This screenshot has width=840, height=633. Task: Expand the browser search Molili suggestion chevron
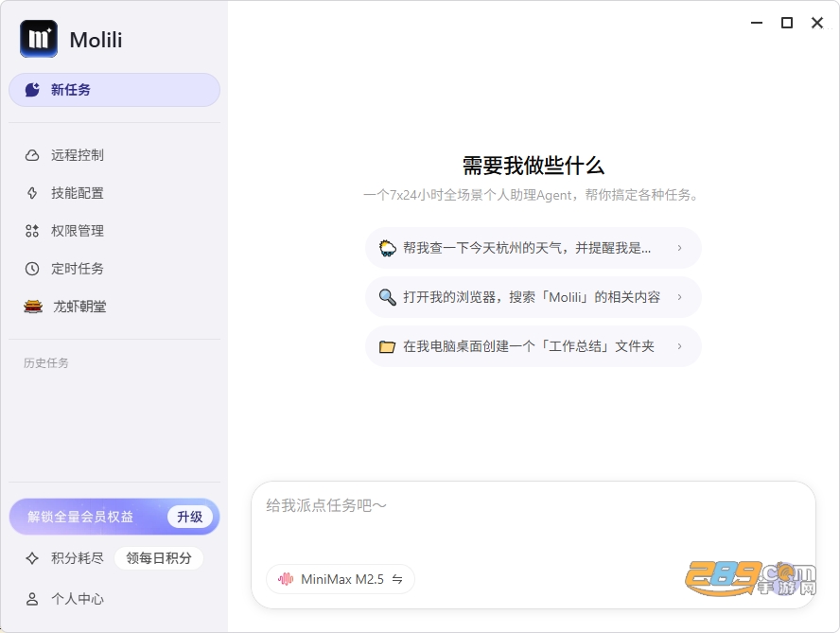[x=679, y=297]
